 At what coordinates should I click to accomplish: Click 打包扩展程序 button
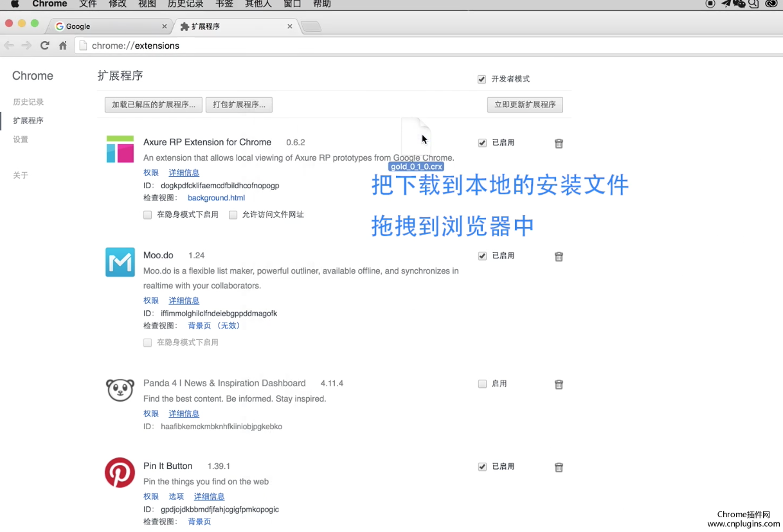[x=239, y=105]
